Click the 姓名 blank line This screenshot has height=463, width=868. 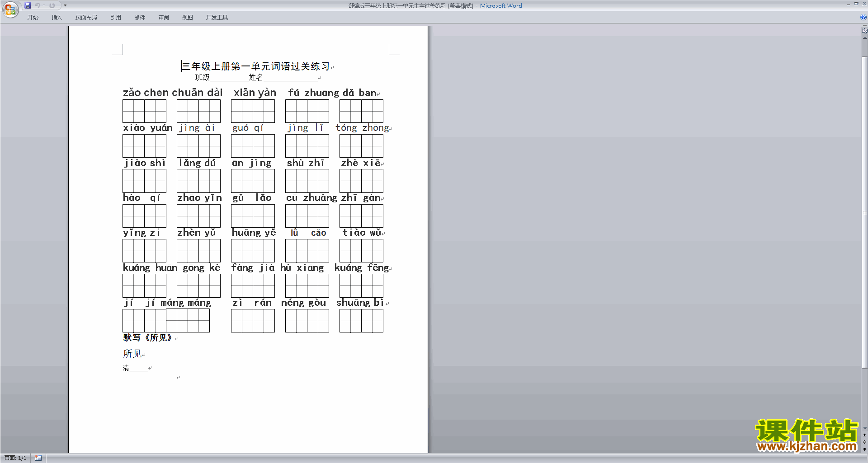pos(290,78)
